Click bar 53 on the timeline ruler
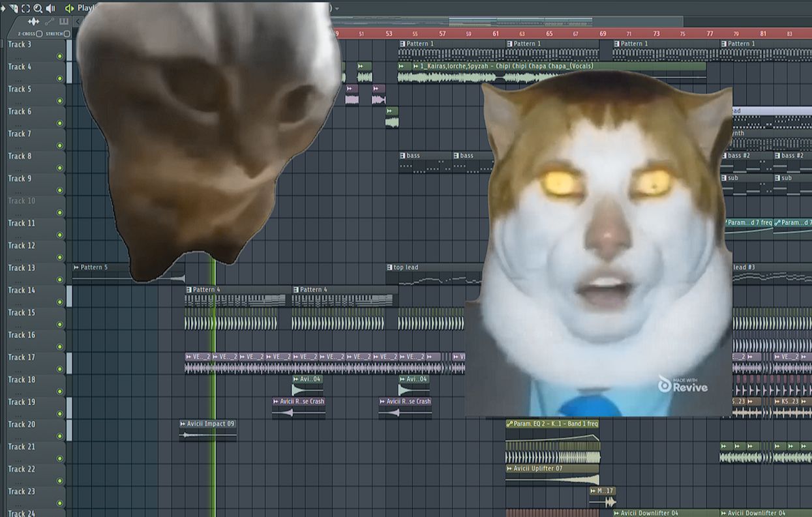Screen dimensions: 812x517 tap(389, 33)
